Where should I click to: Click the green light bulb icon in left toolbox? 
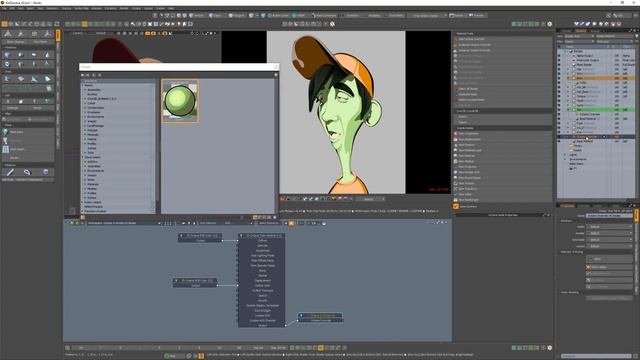click(5, 132)
